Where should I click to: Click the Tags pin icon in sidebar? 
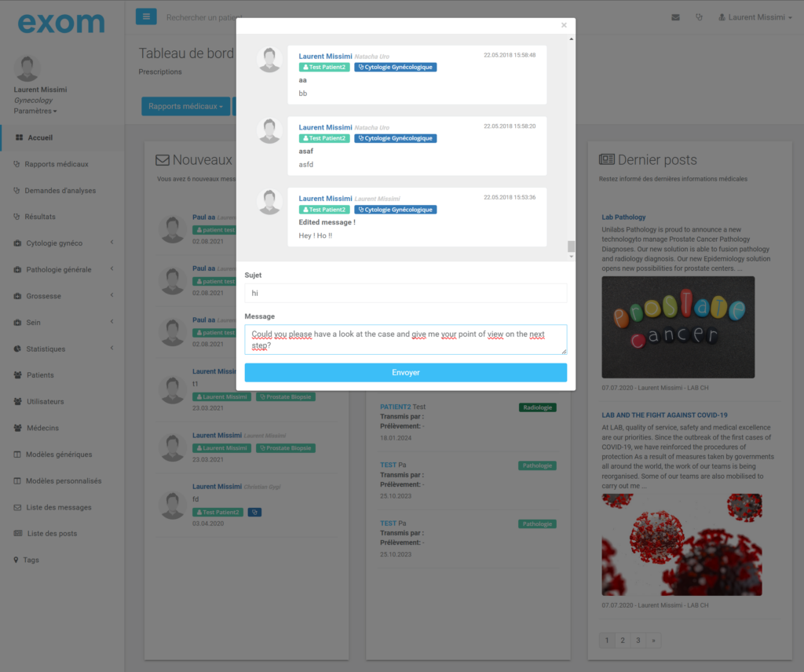[x=16, y=560]
